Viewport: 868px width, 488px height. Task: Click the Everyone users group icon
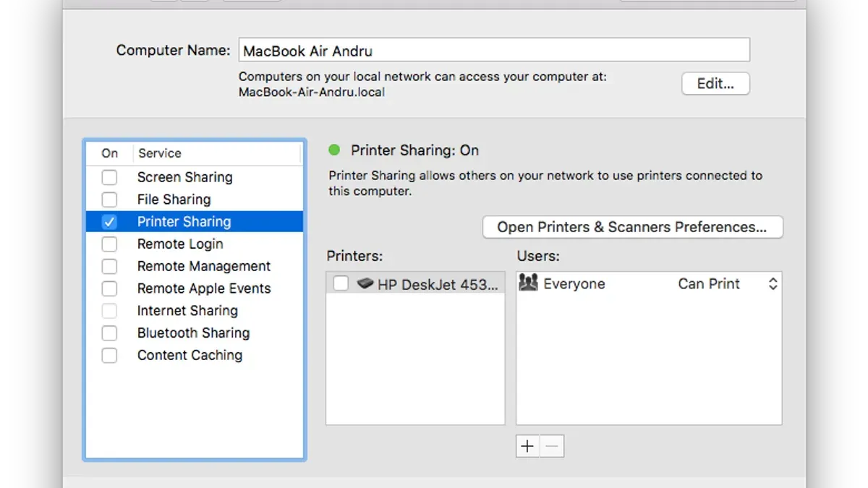point(529,283)
